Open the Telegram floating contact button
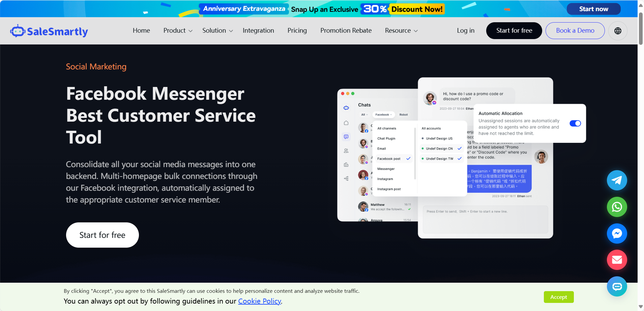Image resolution: width=644 pixels, height=311 pixels. point(617,180)
